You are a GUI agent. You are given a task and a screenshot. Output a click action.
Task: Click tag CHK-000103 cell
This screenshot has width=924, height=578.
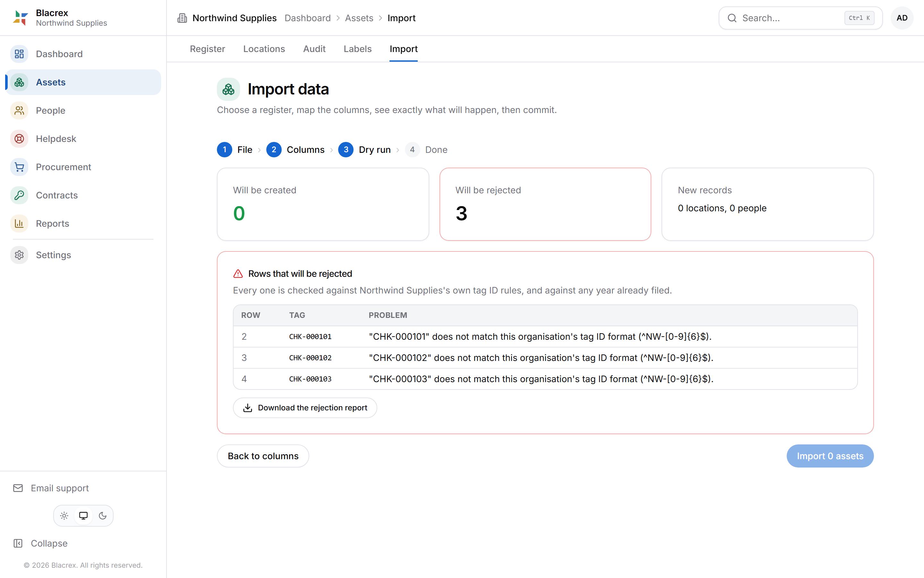311,379
